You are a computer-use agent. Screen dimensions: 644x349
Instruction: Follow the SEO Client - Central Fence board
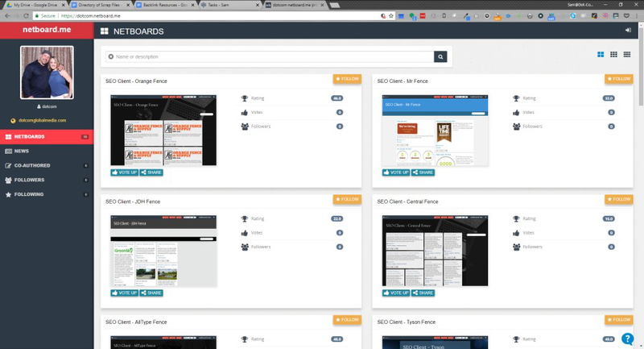click(618, 199)
